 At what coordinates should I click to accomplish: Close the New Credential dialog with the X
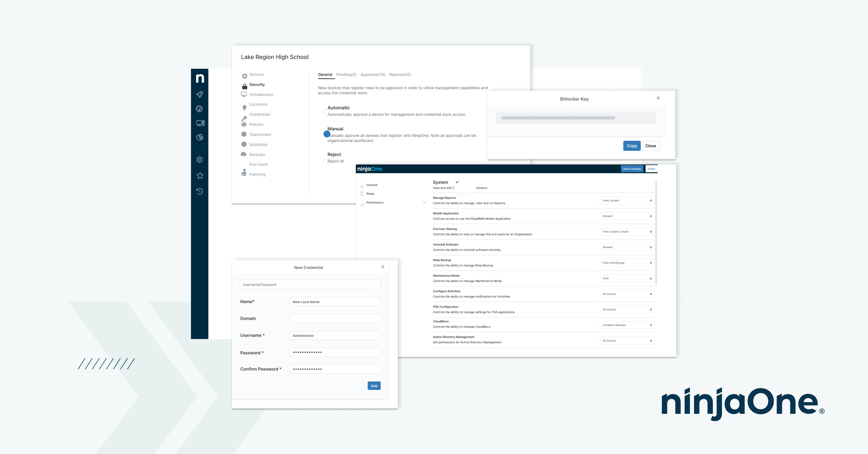tap(383, 267)
